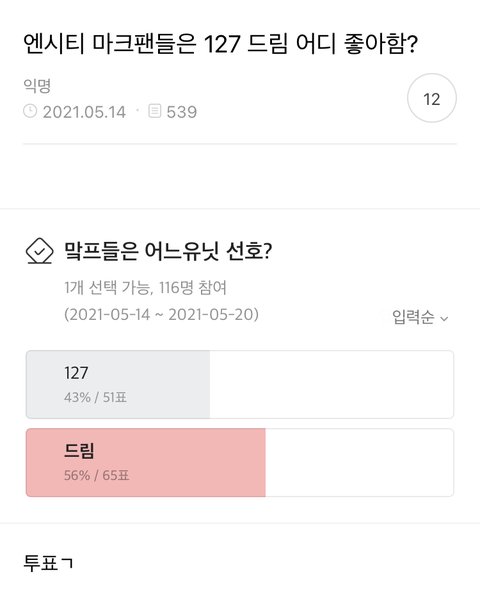Click the pink 56% vote progress bar
The height and width of the screenshot is (613, 480).
pyautogui.click(x=146, y=462)
